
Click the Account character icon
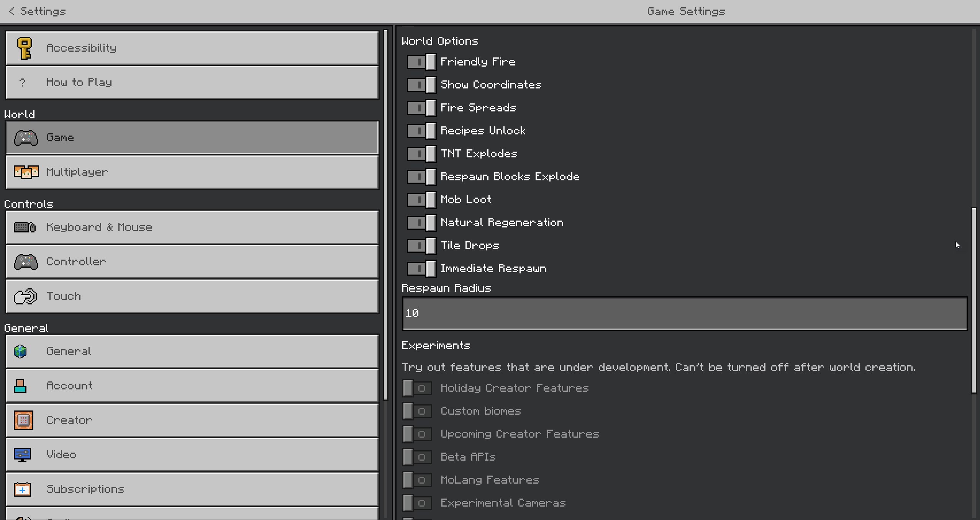(20, 386)
